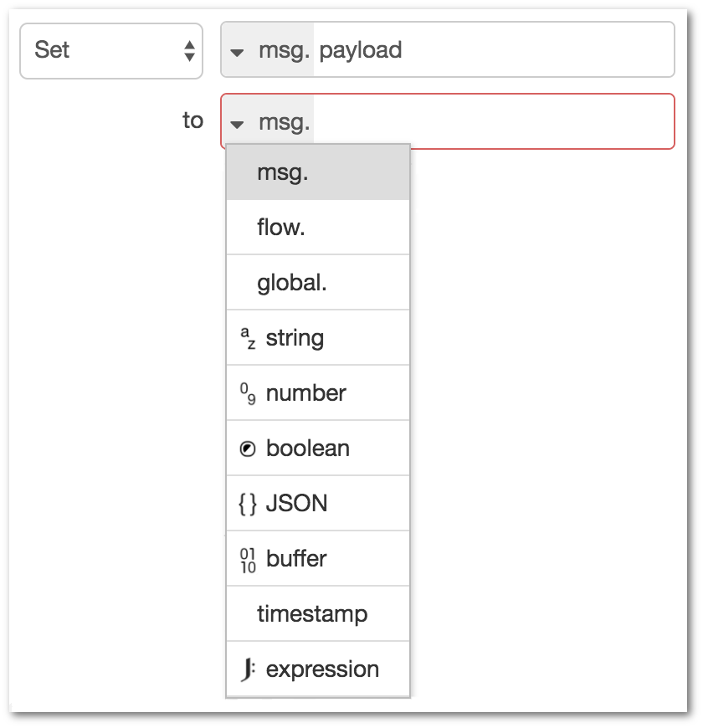Choose timestamp from the type list

pos(318,614)
